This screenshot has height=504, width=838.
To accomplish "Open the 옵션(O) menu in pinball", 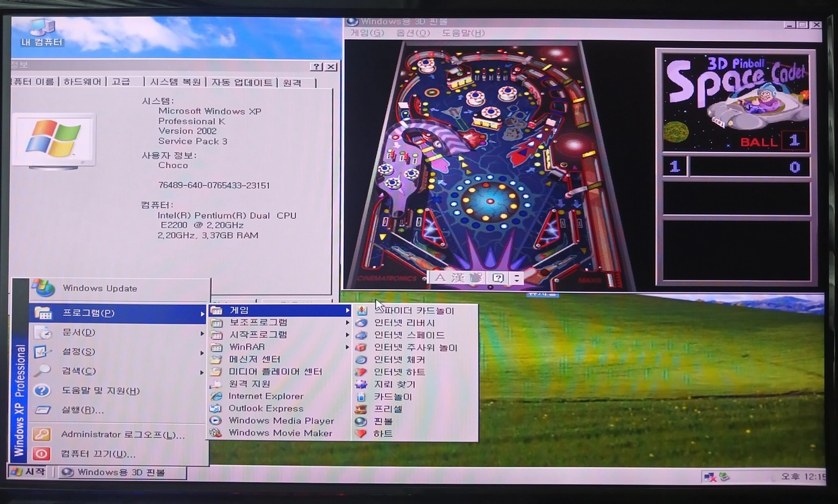I will point(413,33).
